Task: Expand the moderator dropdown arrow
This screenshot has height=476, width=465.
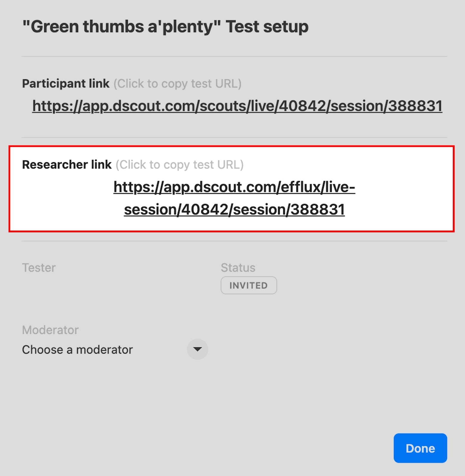Action: click(197, 349)
